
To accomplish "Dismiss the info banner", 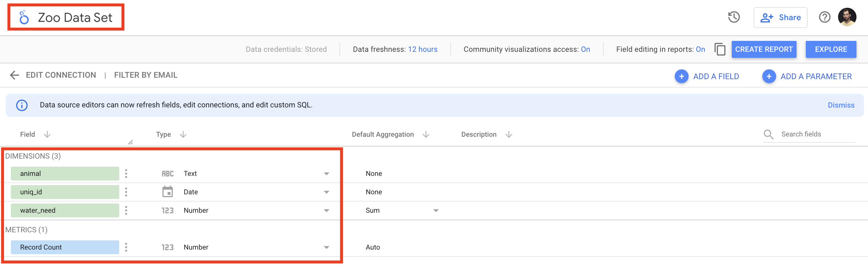I will (841, 105).
